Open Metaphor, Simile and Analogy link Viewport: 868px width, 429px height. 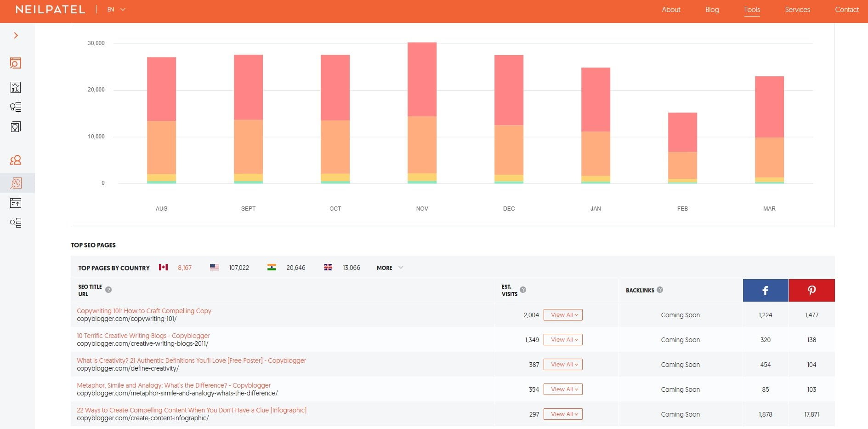(x=174, y=385)
